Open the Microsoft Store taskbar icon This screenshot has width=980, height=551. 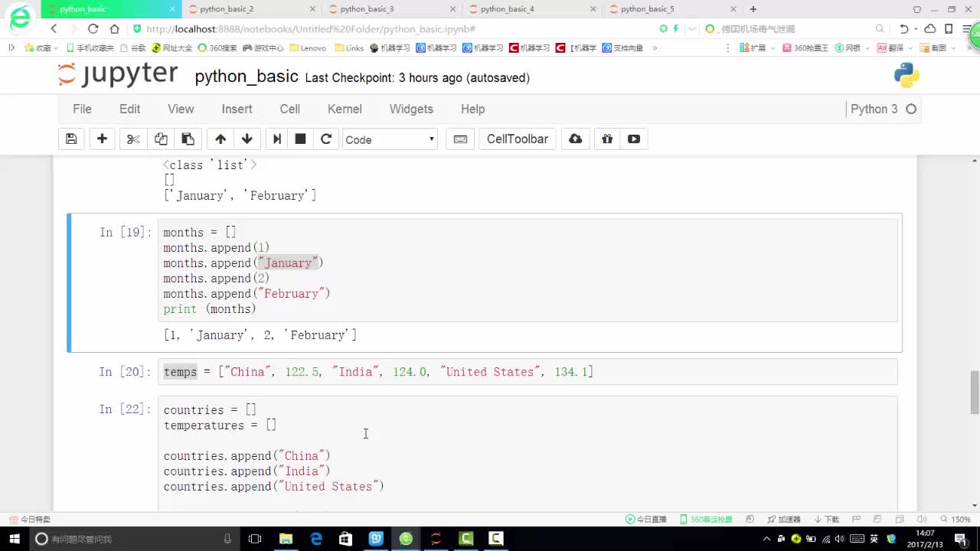[x=346, y=539]
